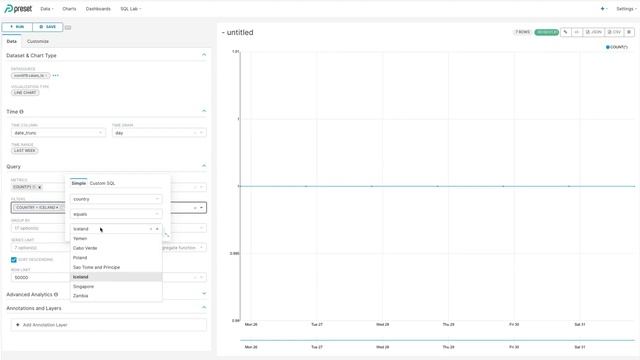This screenshot has width=640, height=360.
Task: Click the green query timer badge
Action: pyautogui.click(x=547, y=32)
